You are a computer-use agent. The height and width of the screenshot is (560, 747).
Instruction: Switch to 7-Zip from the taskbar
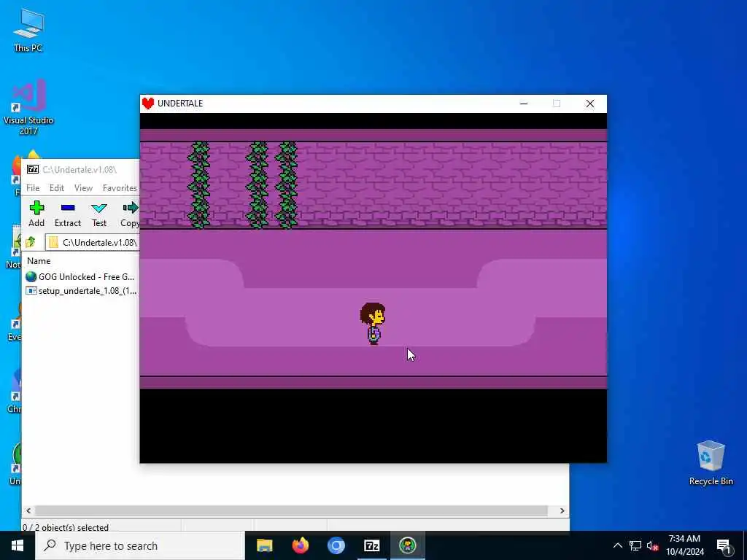(371, 545)
